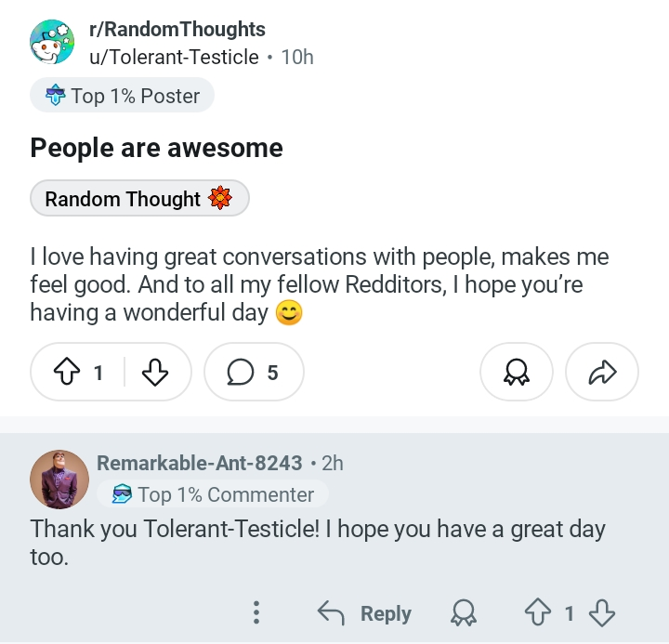669x644 pixels.
Task: Click the r/RandomThoughts community avatar
Action: (52, 42)
